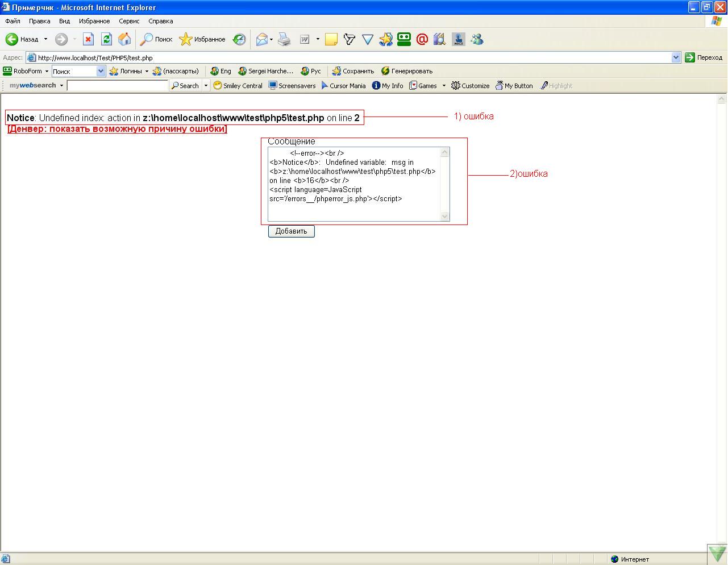Click the red @ toolbar icon

pyautogui.click(x=422, y=39)
